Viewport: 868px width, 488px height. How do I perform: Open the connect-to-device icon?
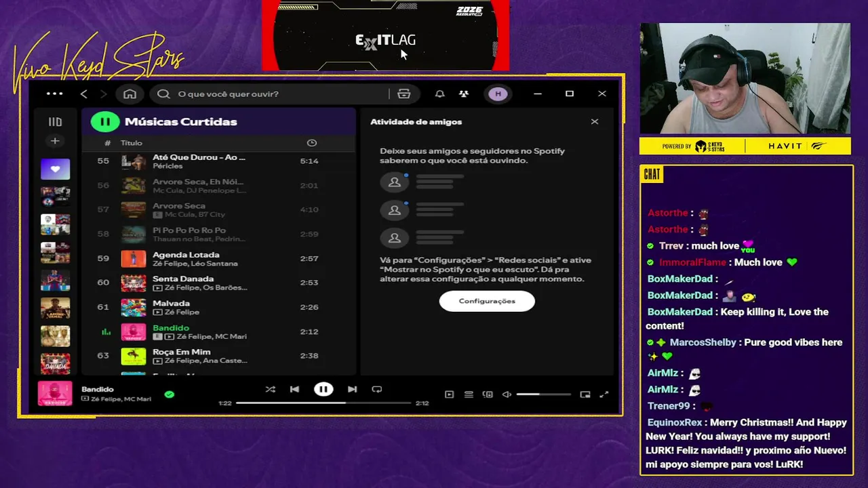(x=488, y=394)
